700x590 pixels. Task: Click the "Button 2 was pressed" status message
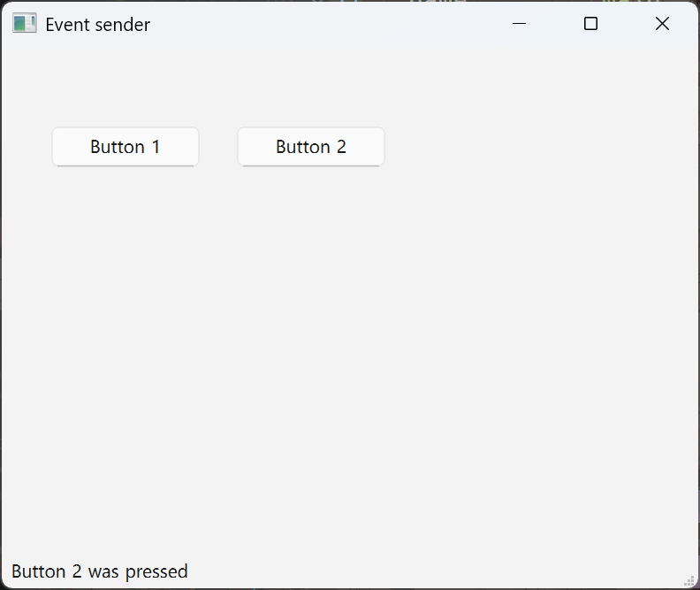tap(99, 571)
